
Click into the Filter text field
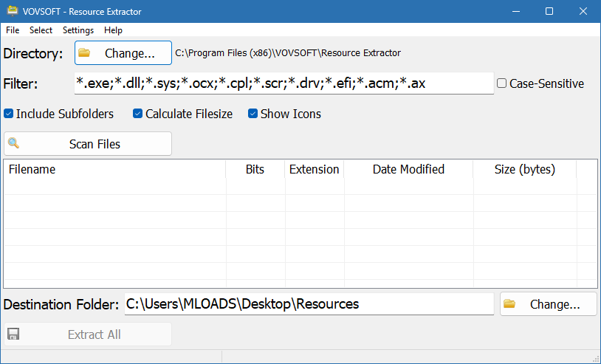284,83
